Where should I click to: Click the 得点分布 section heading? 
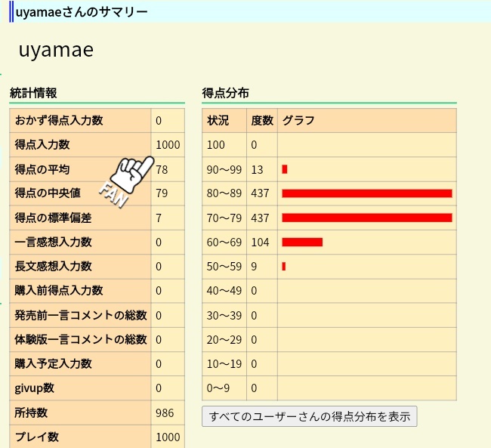[225, 93]
